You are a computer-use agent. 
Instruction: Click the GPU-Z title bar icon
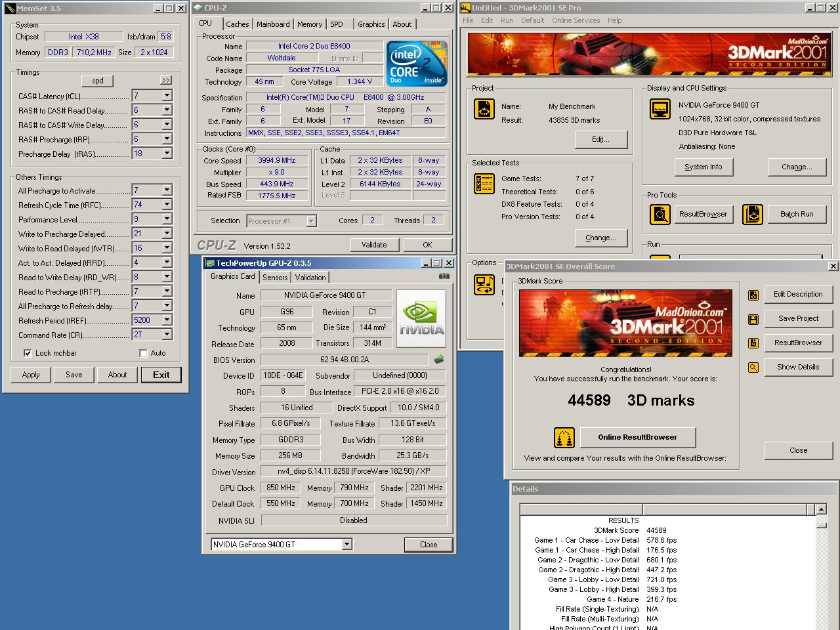pos(210,263)
